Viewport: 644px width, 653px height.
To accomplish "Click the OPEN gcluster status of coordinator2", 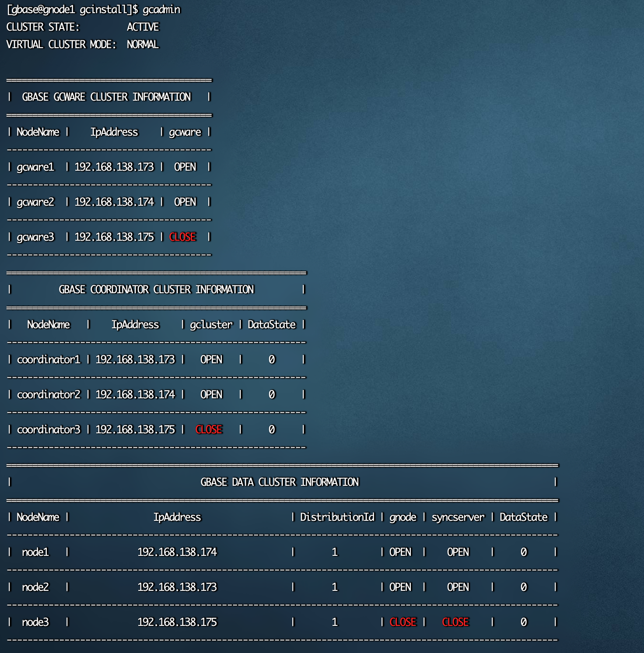I will pyautogui.click(x=211, y=395).
